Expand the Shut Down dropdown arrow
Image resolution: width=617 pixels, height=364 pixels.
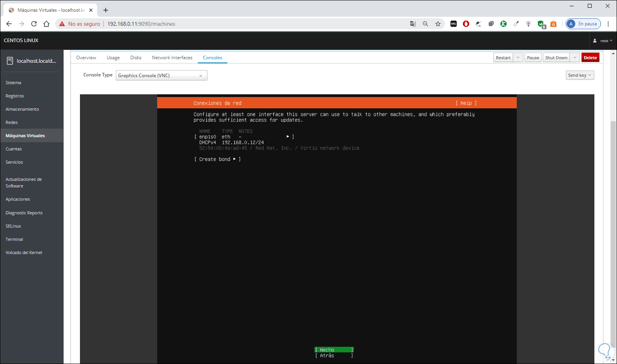[575, 58]
